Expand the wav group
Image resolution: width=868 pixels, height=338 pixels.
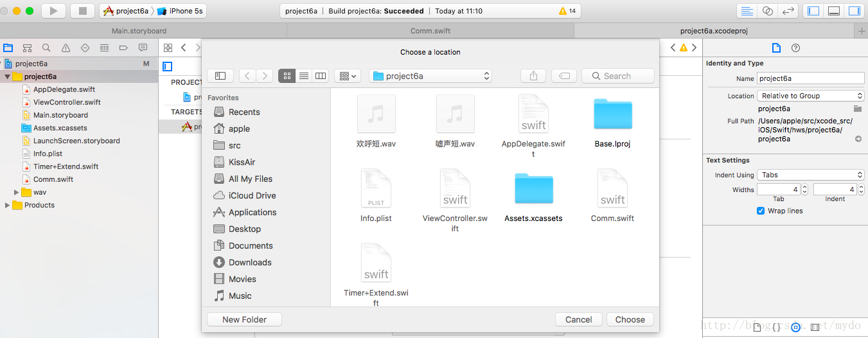(17, 192)
